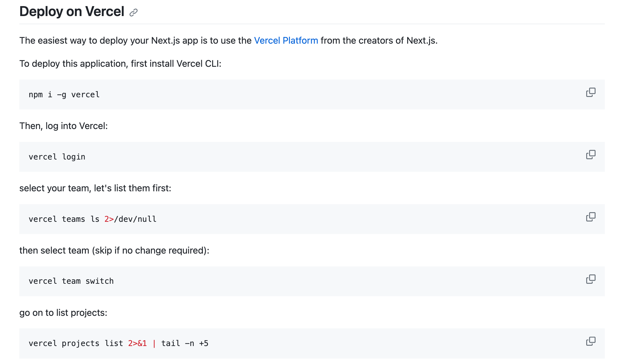
Task: Click inside the "npm i -g vercel" code block
Action: (x=64, y=94)
